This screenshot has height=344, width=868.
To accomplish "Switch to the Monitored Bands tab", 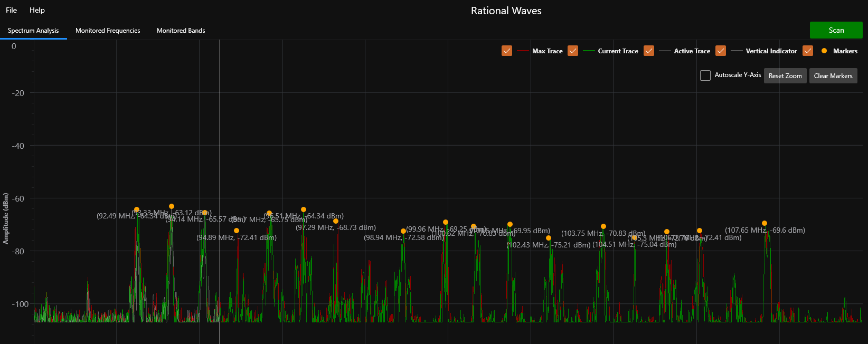I will click(181, 31).
